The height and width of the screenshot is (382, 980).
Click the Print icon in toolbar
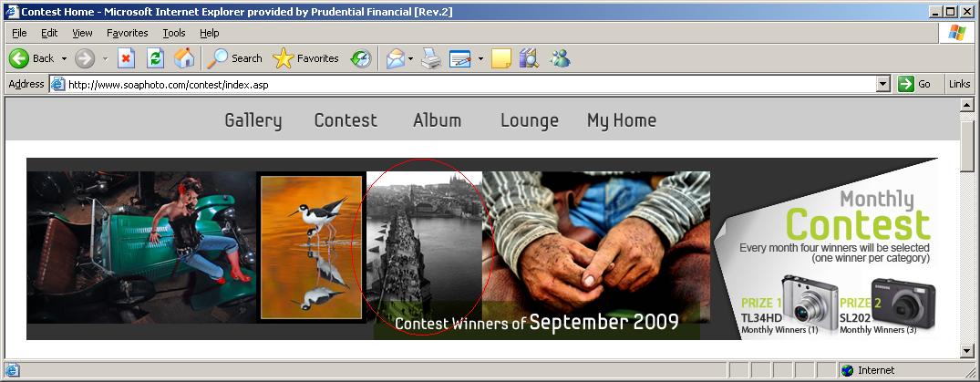click(431, 58)
